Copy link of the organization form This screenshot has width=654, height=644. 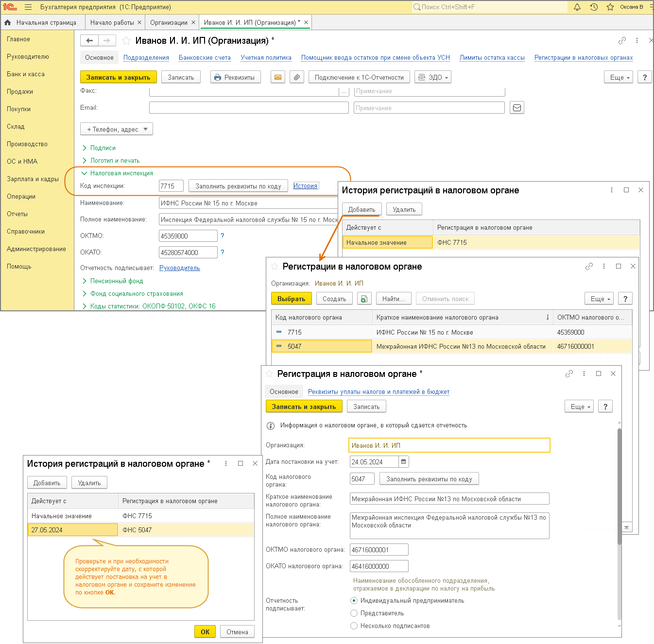pos(622,41)
